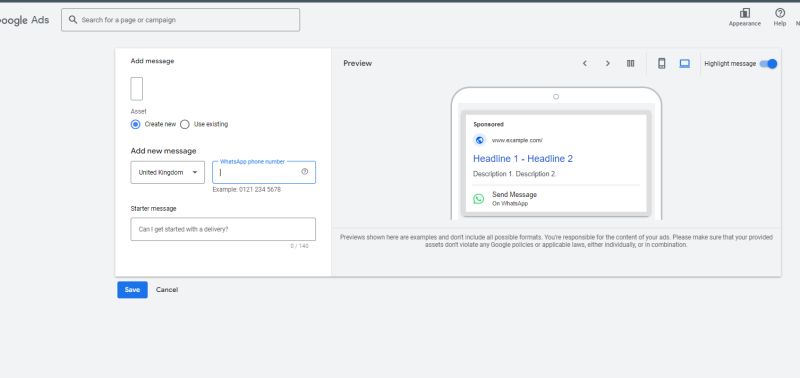Toggle Highlight message switch
Screen dimensions: 800x378
[x=768, y=64]
